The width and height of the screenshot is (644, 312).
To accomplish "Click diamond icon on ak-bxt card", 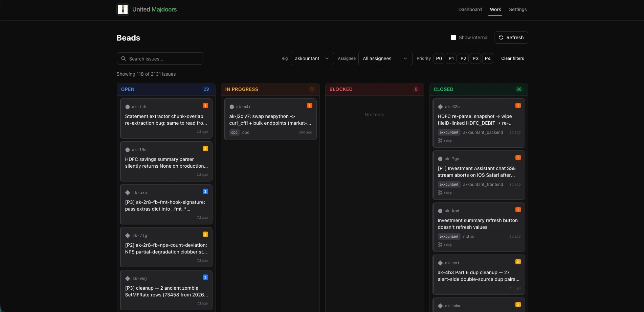I will click(x=440, y=263).
